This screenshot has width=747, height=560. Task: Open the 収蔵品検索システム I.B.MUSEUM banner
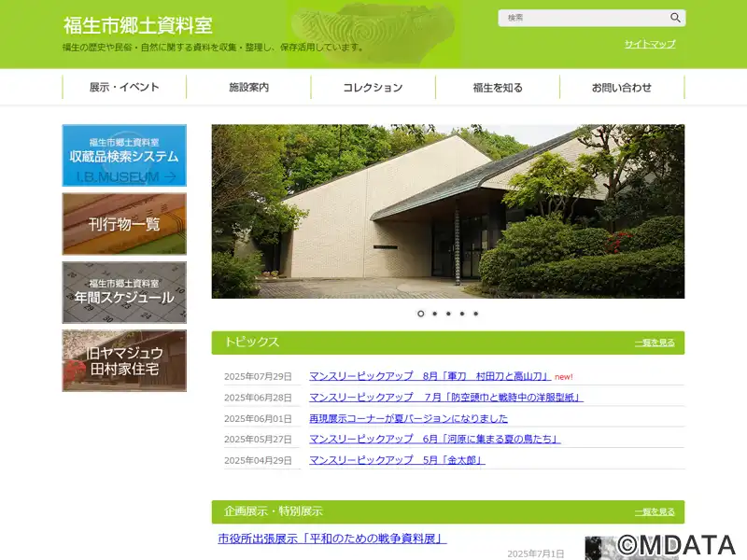124,155
